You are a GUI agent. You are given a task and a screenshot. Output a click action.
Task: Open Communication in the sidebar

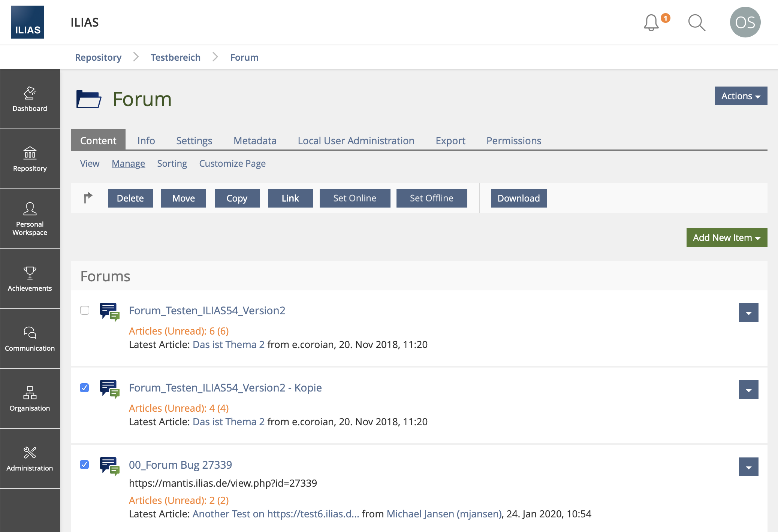30,339
